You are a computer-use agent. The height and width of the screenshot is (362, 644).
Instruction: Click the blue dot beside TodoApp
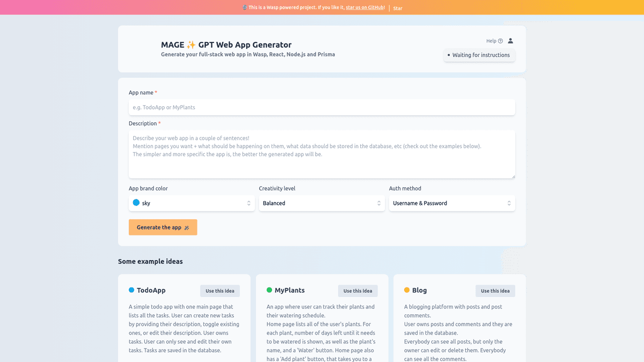coord(131,290)
